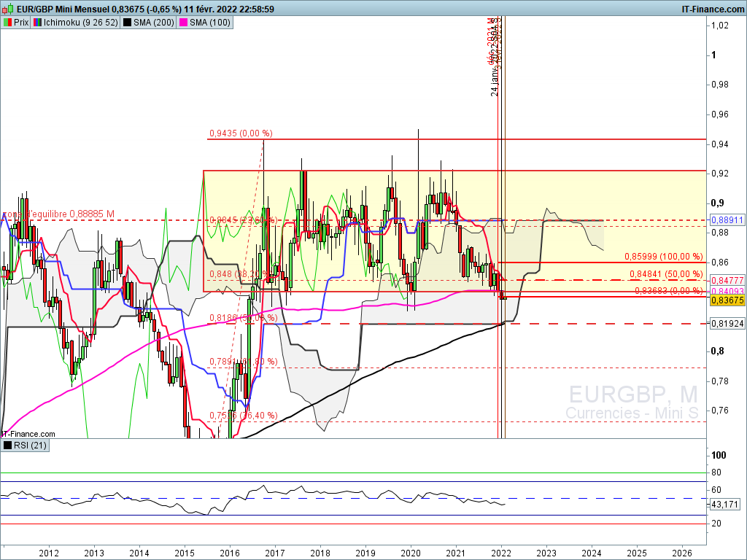
Task: Select the Prix legend tab
Action: pyautogui.click(x=21, y=23)
